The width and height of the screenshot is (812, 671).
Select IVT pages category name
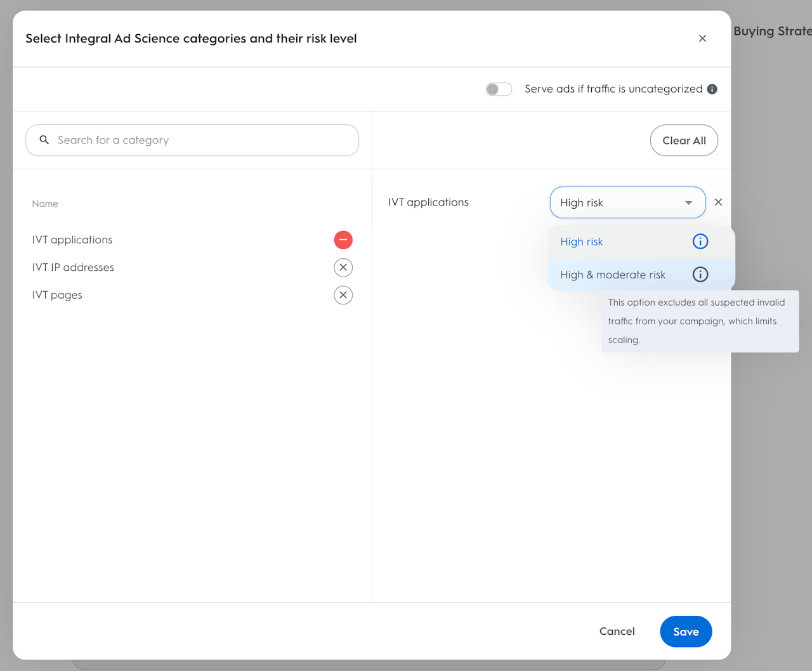pyautogui.click(x=57, y=295)
